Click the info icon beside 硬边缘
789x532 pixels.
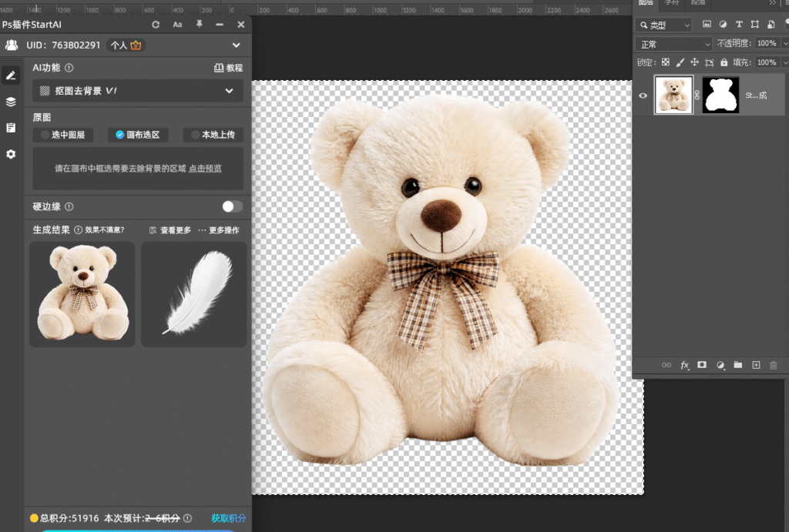click(69, 206)
